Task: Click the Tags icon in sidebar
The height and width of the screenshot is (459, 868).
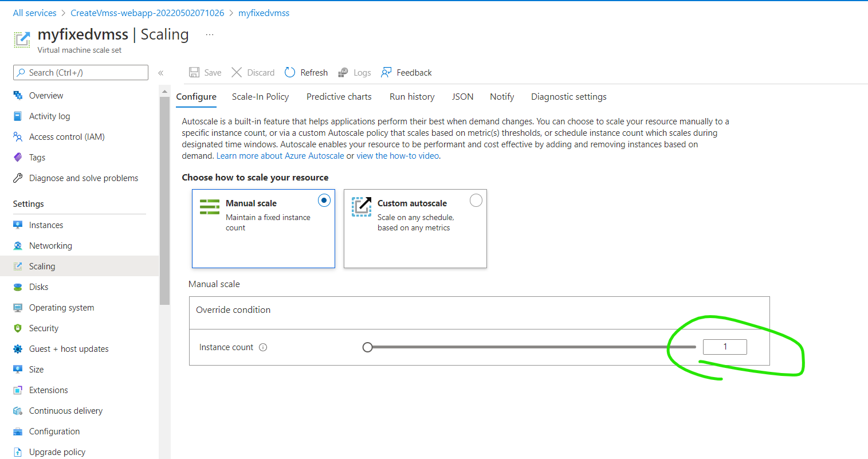Action: [x=18, y=157]
